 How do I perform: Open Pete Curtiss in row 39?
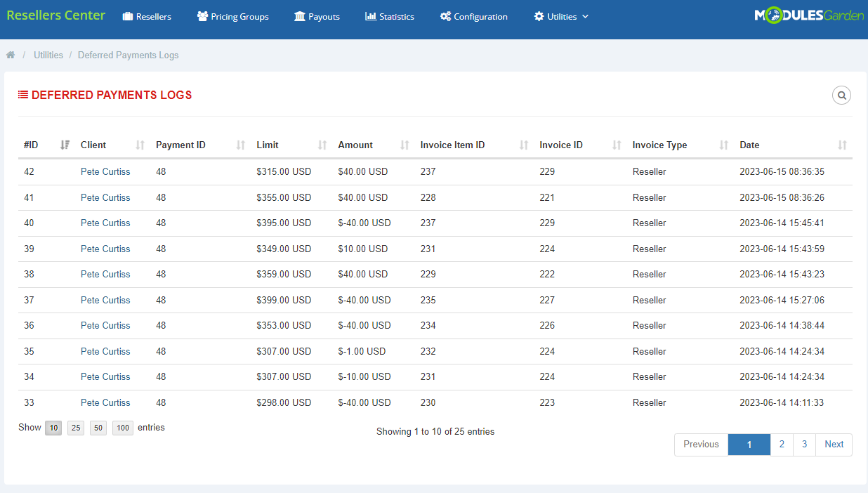[105, 249]
